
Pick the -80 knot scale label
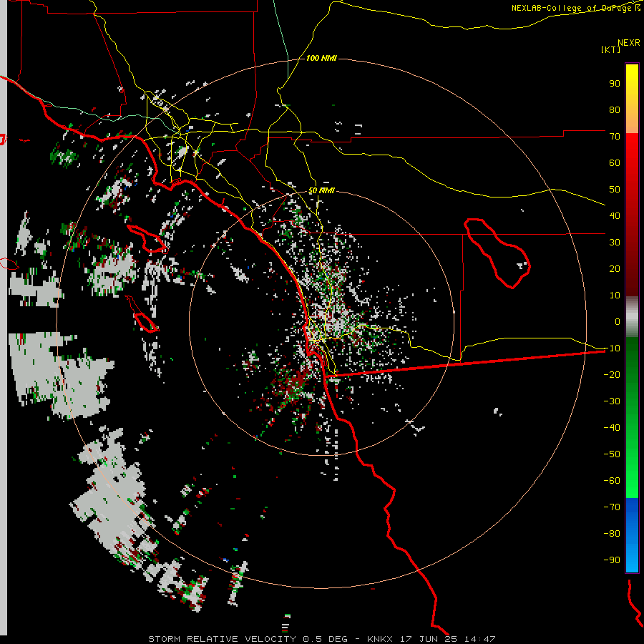point(612,534)
